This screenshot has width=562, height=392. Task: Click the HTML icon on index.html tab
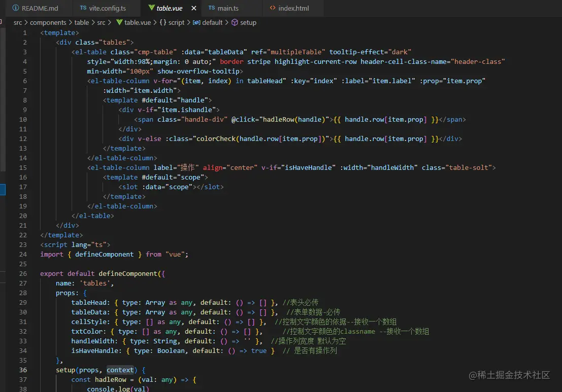pyautogui.click(x=273, y=8)
